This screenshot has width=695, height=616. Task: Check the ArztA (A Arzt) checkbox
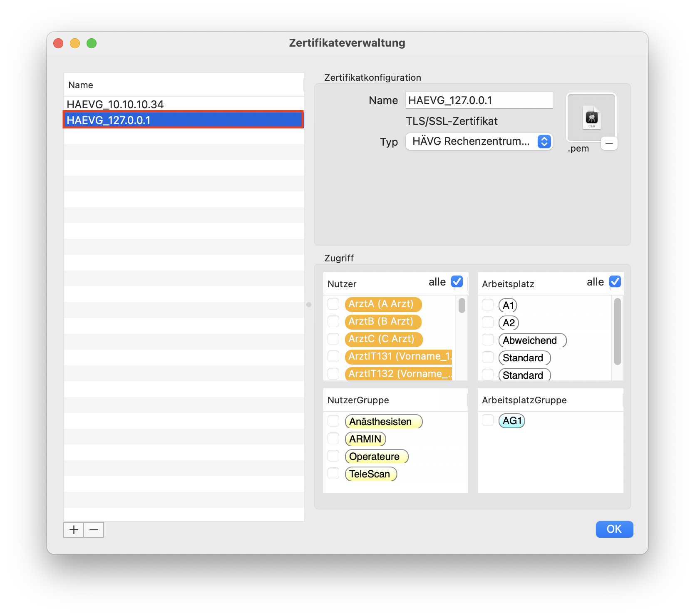point(333,304)
